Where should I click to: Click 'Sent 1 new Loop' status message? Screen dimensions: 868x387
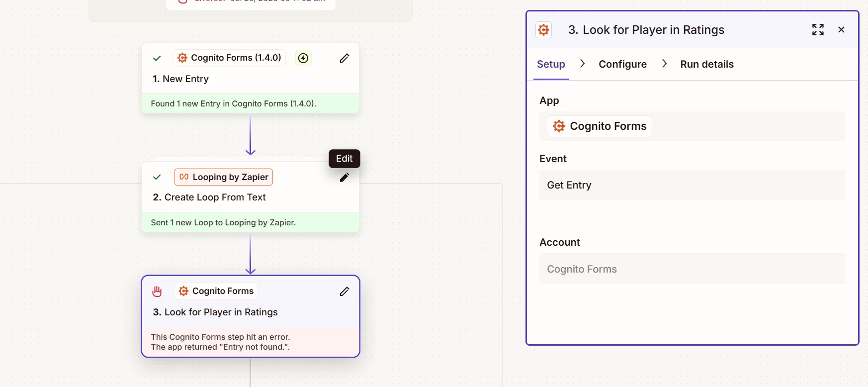click(223, 223)
